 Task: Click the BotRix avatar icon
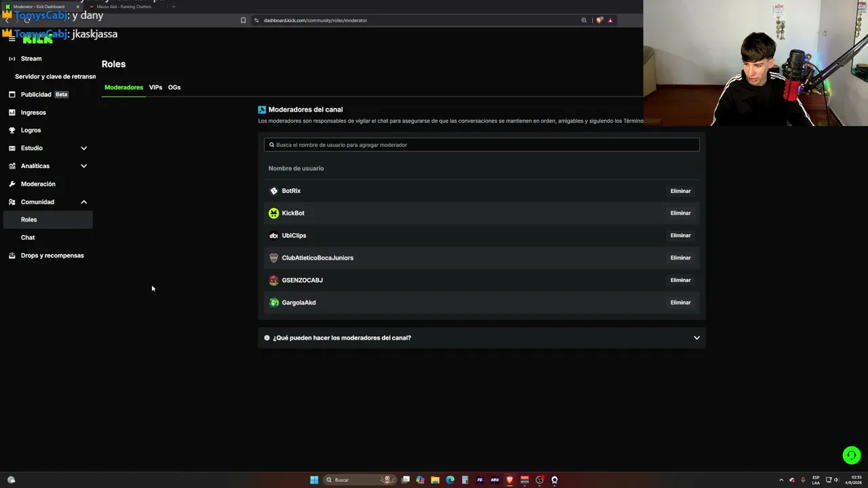[274, 191]
